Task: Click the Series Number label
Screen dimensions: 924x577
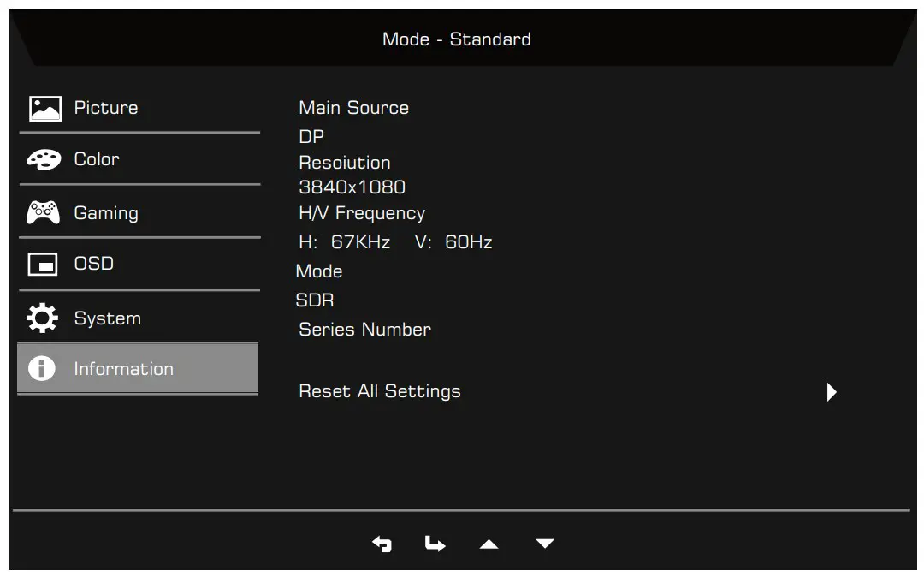Action: (x=364, y=330)
